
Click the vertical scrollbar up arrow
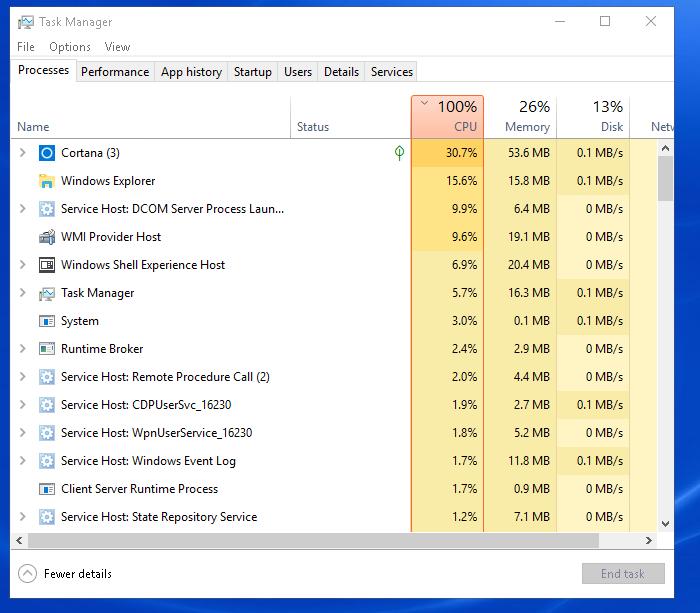[665, 148]
